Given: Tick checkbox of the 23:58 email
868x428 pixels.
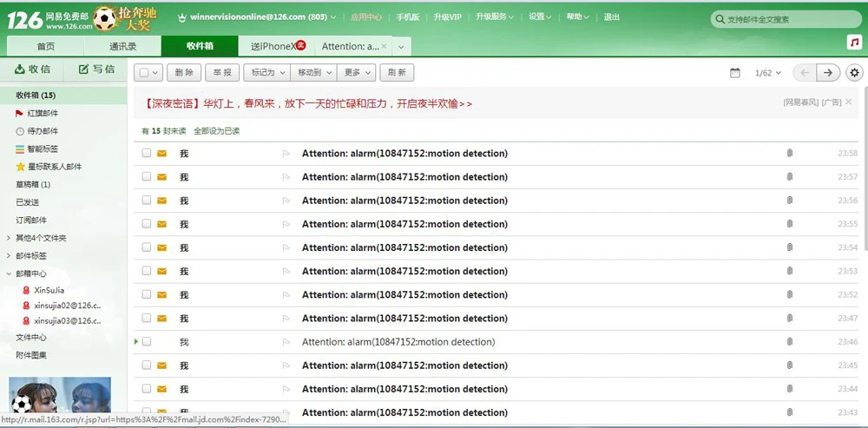Looking at the screenshot, I should (x=146, y=153).
